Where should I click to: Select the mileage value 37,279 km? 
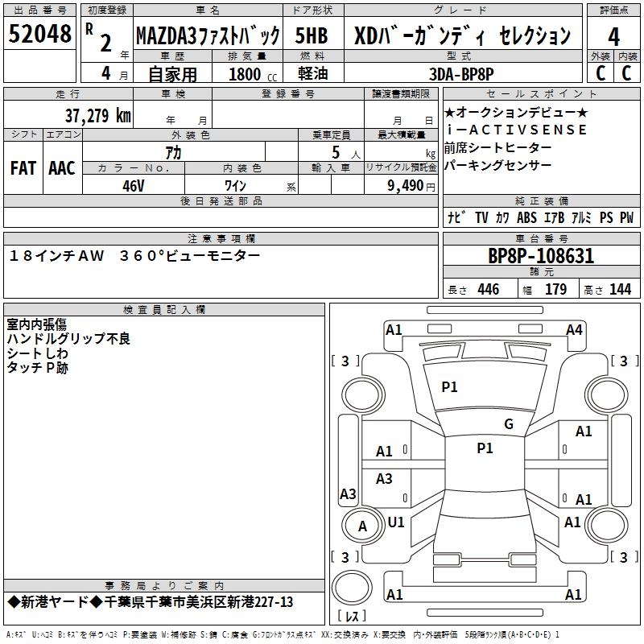[97, 115]
